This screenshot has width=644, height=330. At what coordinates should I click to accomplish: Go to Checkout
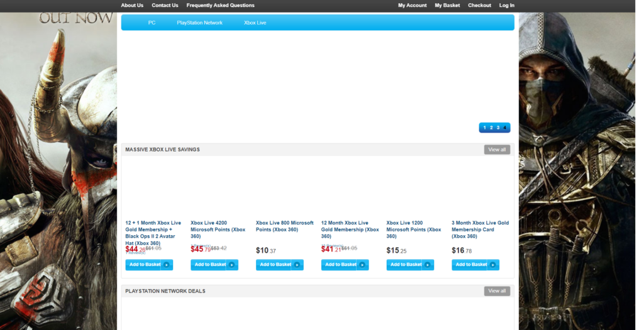(x=479, y=5)
